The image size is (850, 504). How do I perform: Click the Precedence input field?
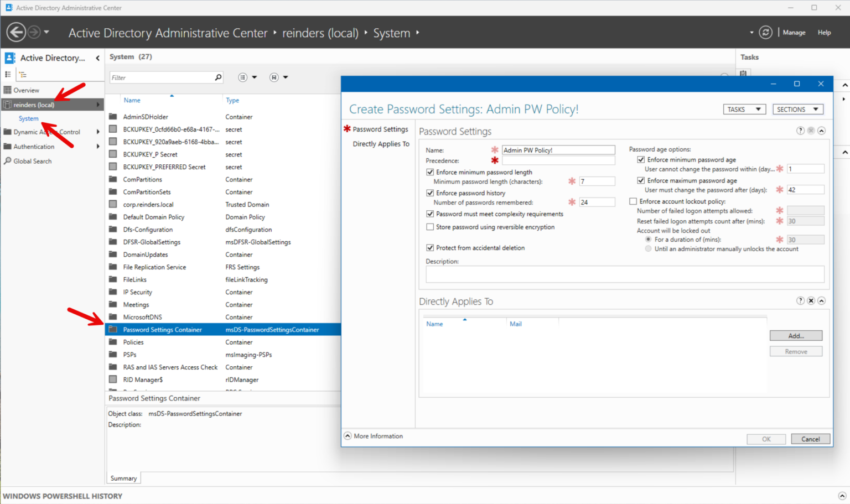558,160
